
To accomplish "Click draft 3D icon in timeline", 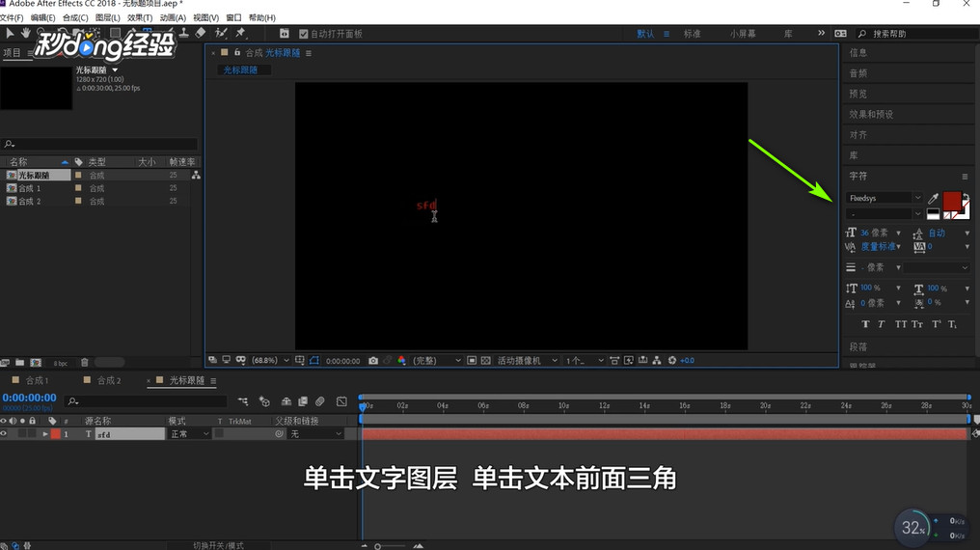I will pos(264,401).
